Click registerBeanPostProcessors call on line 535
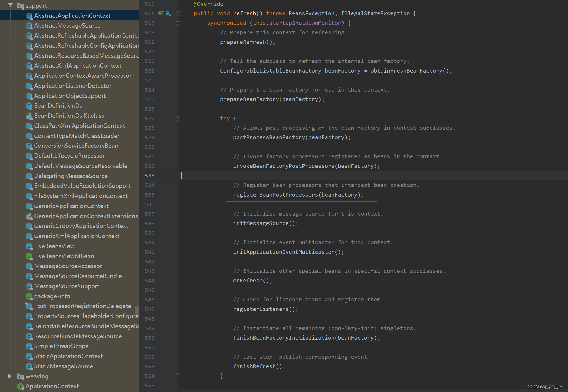This screenshot has width=568, height=392. point(275,195)
